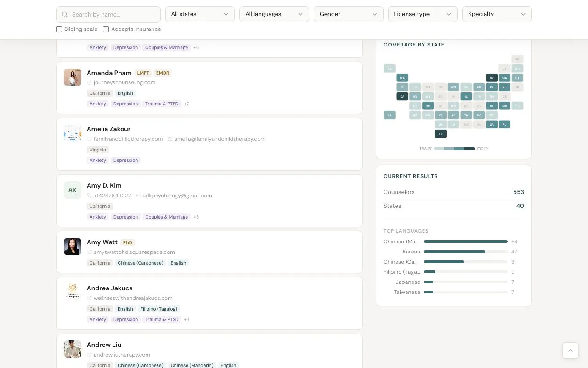
Task: Check the Accepts insurance box
Action: pyautogui.click(x=106, y=29)
